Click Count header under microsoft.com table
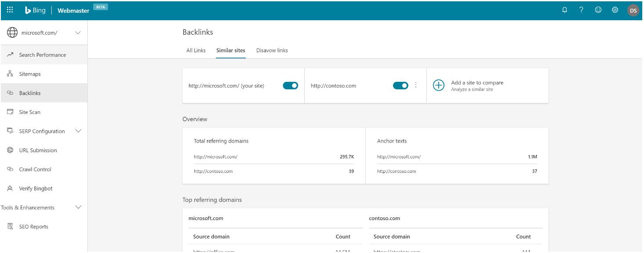This screenshot has width=644, height=253. (x=343, y=236)
